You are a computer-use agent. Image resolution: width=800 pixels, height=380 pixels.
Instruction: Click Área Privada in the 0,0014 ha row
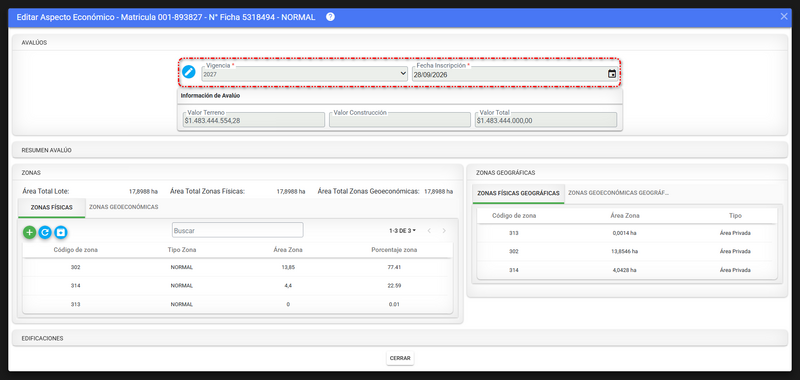tap(735, 233)
